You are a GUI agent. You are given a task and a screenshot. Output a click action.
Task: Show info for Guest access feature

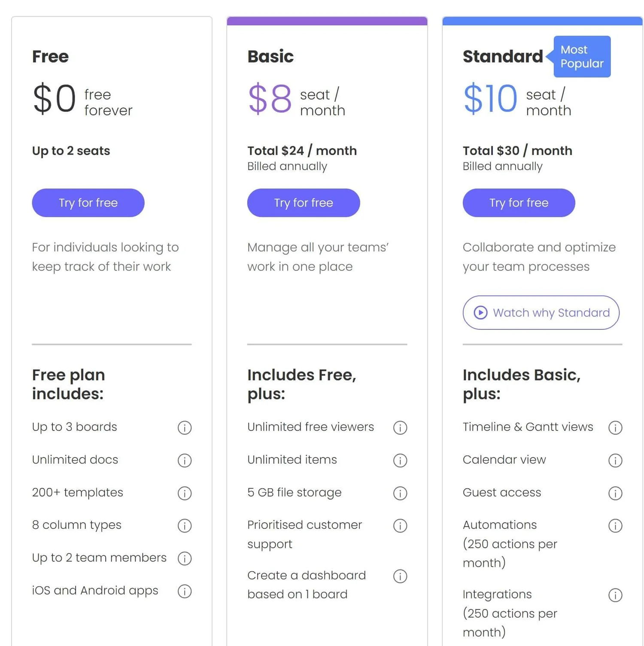point(615,493)
